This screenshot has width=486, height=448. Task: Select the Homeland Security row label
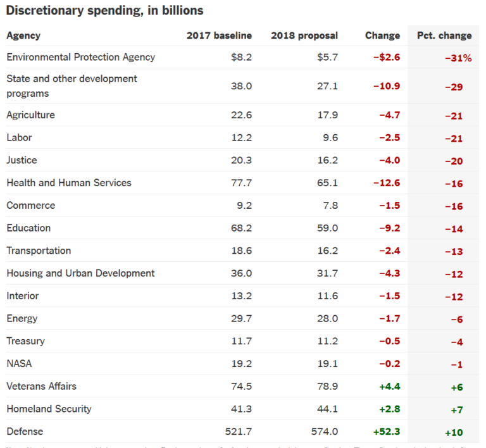[49, 409]
